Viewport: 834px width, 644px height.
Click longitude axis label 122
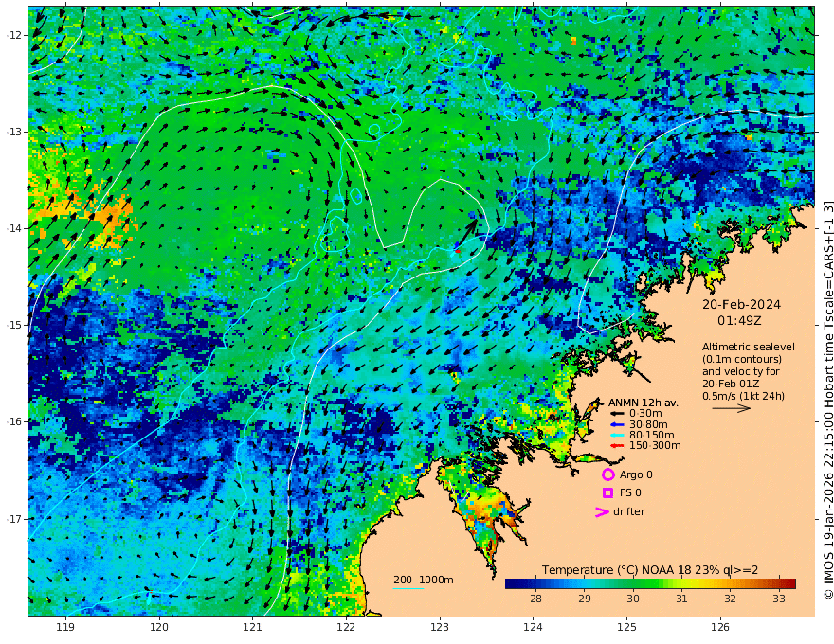(x=346, y=627)
